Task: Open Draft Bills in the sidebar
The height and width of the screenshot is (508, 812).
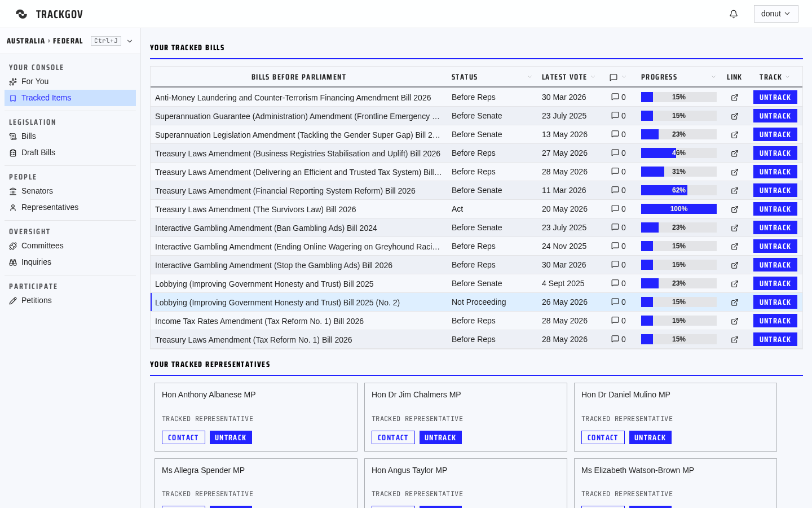Action: click(70, 153)
